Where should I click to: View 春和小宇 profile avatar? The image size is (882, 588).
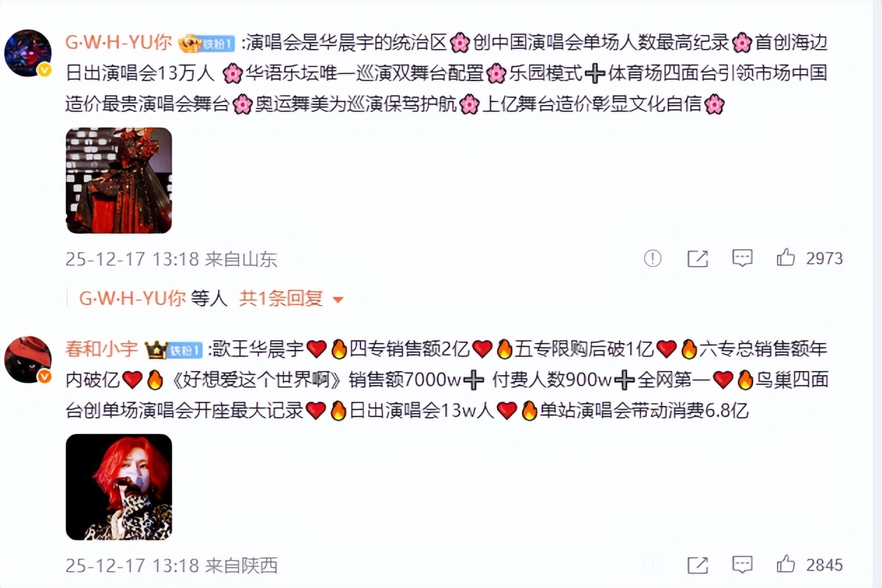pyautogui.click(x=28, y=360)
